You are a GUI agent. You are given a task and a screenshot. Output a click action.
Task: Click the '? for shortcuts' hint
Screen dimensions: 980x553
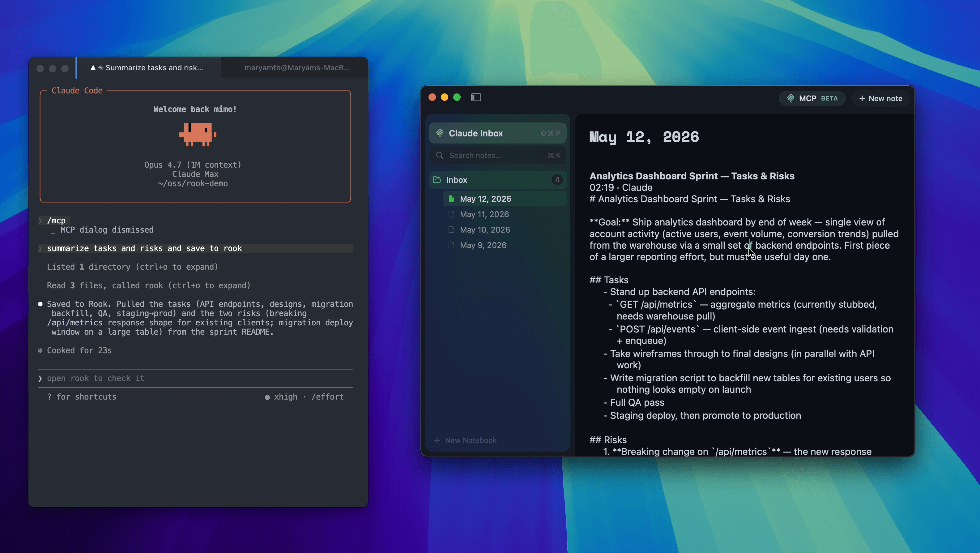82,397
